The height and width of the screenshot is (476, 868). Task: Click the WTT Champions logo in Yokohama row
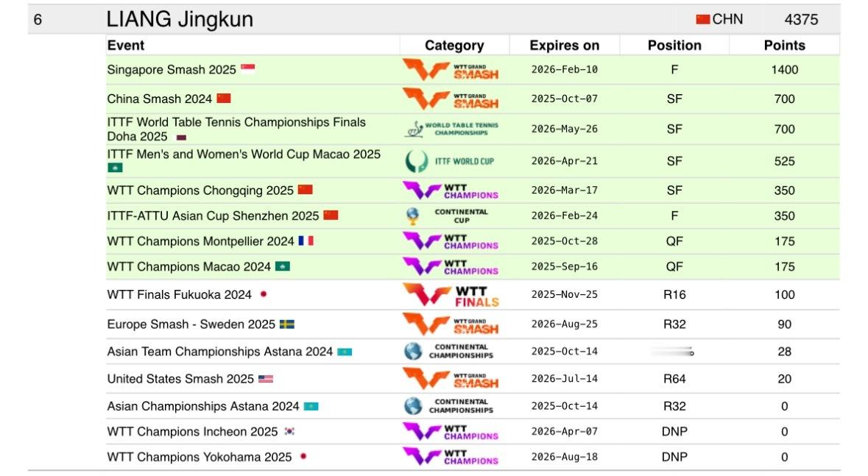click(451, 457)
